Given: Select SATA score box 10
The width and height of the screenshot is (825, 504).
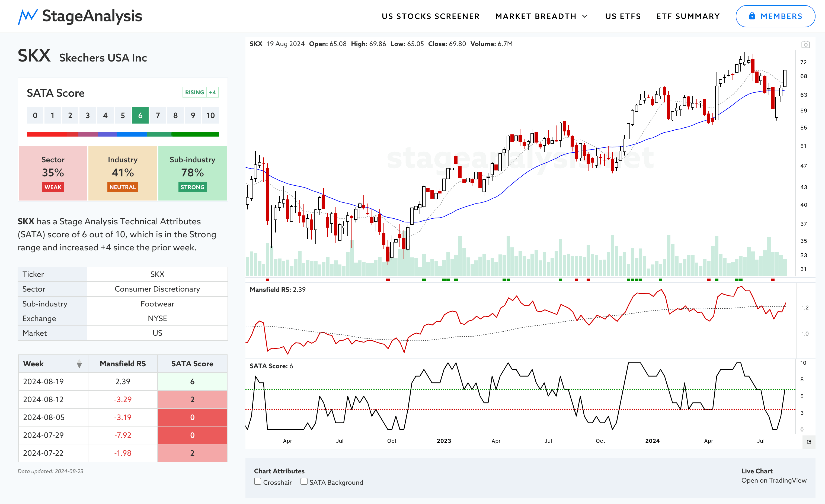Looking at the screenshot, I should (x=210, y=115).
